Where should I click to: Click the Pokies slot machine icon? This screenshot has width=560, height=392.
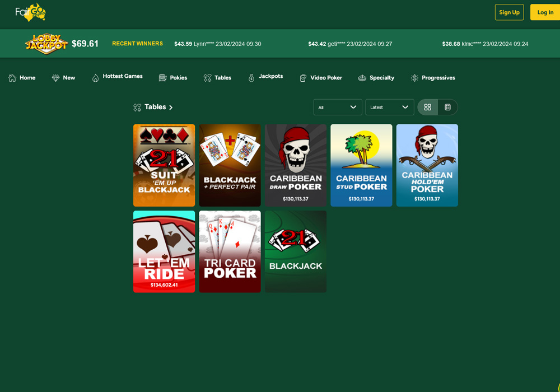162,78
